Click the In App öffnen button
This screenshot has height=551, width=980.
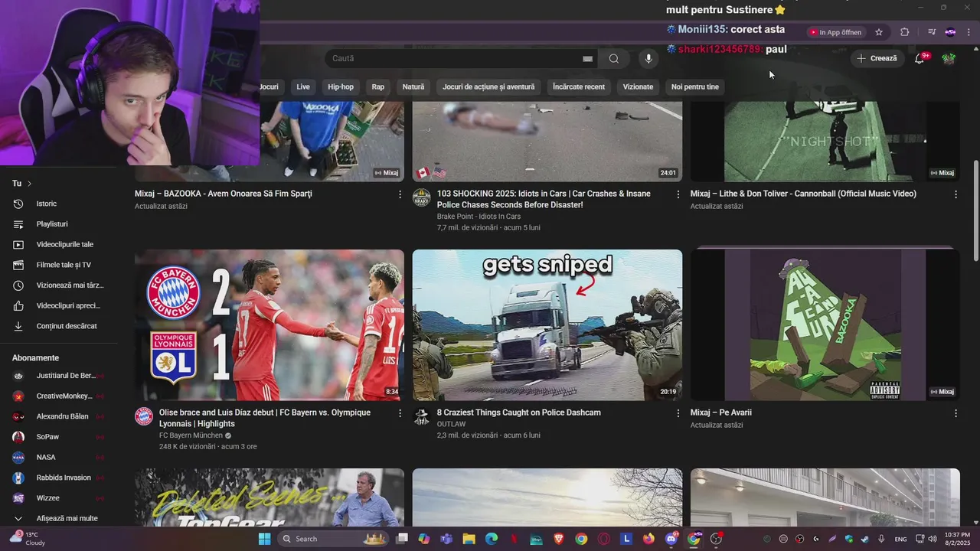click(x=836, y=32)
